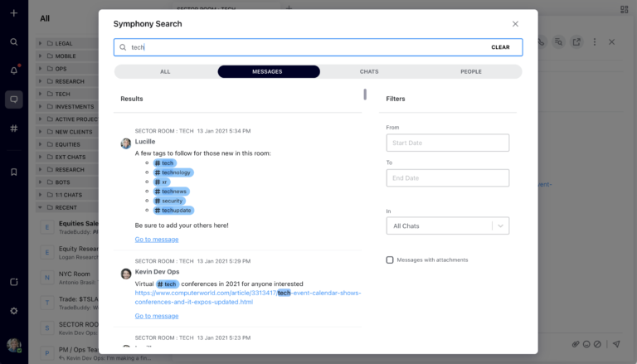Click the hashtag signals icon in sidebar

(13, 129)
